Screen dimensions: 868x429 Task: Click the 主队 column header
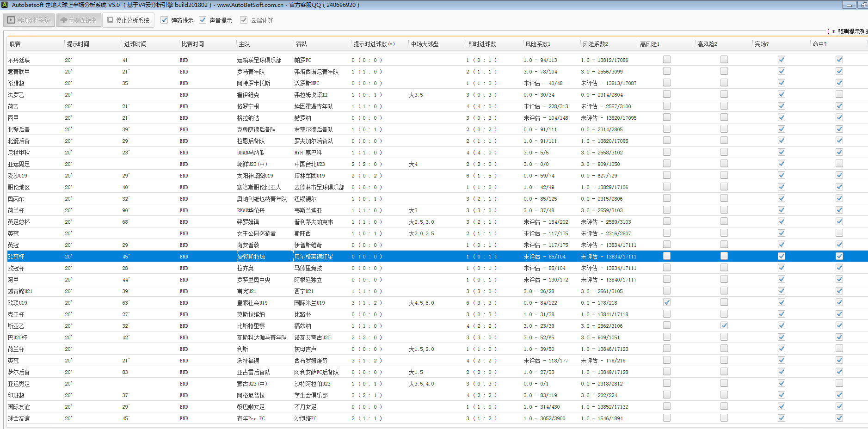point(244,44)
